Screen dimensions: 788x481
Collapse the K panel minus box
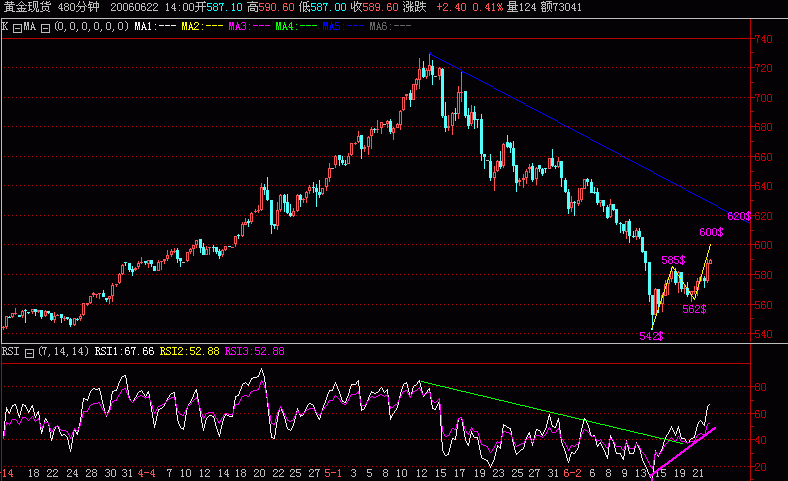point(16,24)
